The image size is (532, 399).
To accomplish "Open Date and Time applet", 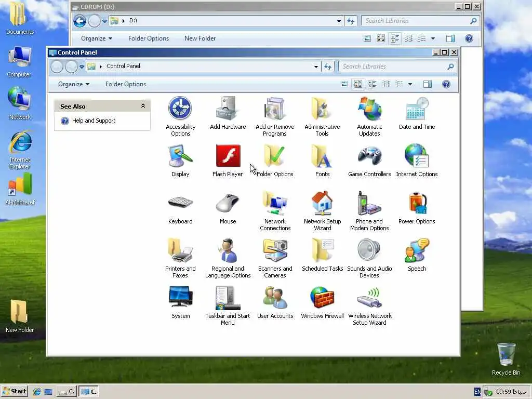I will pyautogui.click(x=417, y=113).
